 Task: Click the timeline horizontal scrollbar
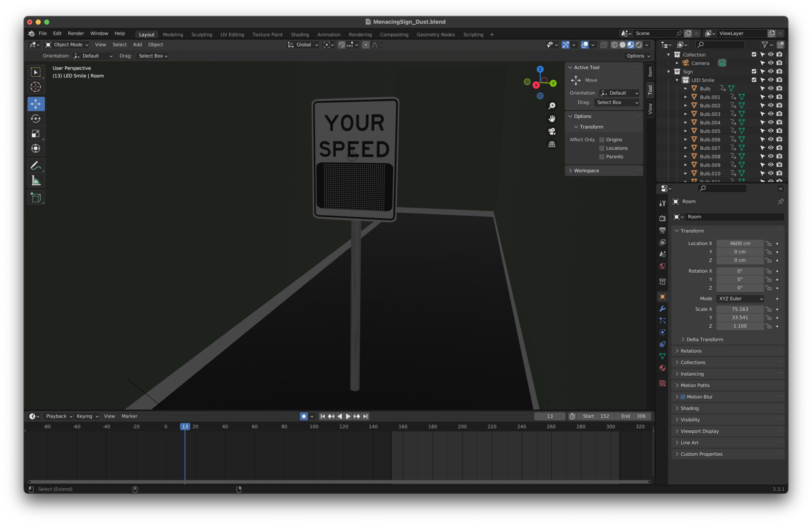tap(338, 481)
